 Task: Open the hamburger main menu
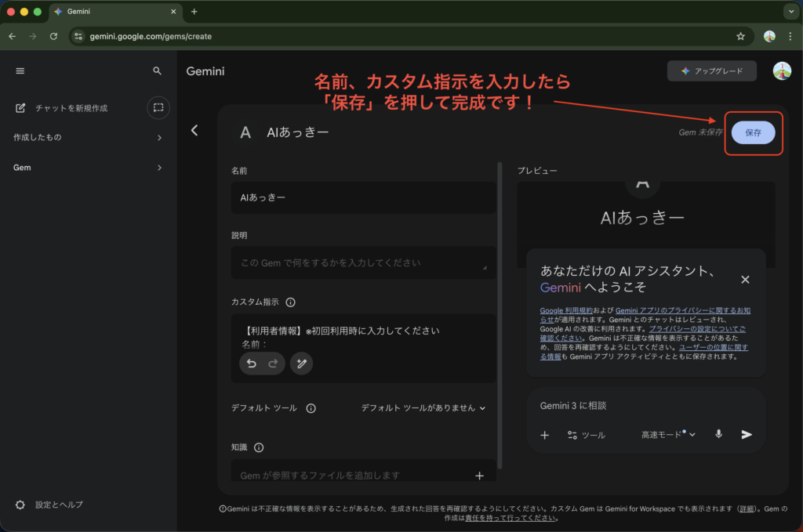coord(20,71)
